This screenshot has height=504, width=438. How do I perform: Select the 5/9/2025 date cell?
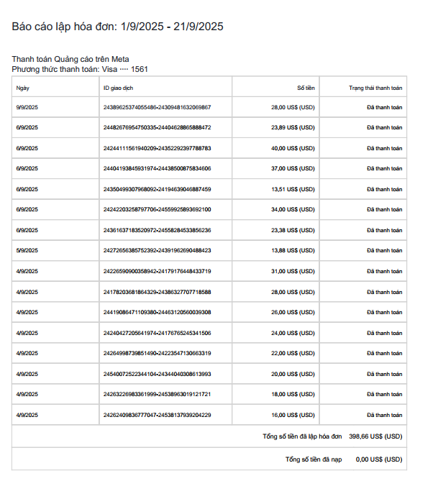[x=27, y=250]
